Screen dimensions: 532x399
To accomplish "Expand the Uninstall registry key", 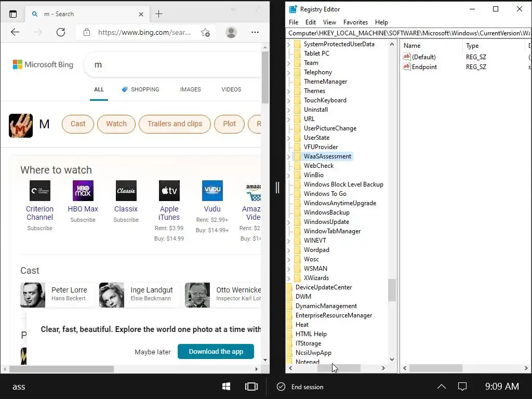I will click(x=289, y=110).
